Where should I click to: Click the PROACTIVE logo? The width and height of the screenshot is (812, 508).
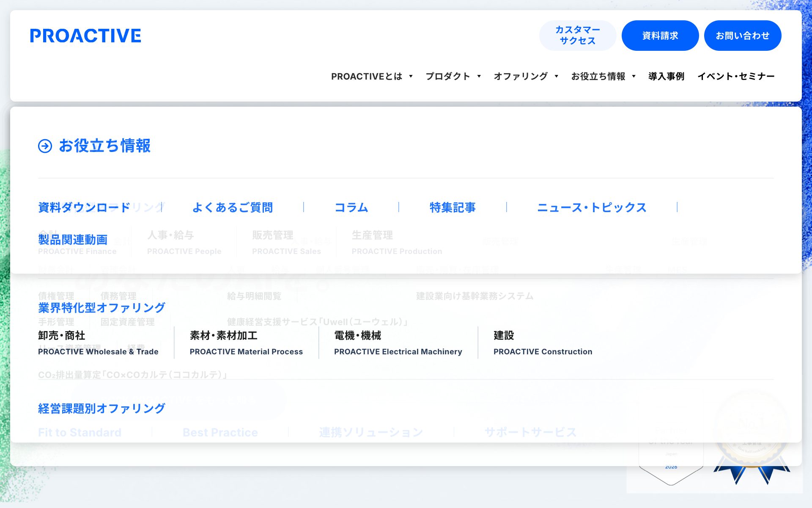coord(85,36)
